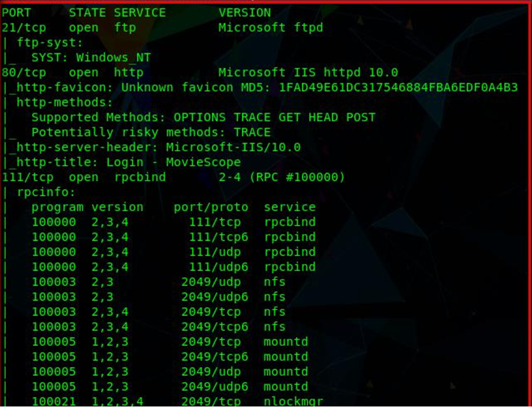The image size is (532, 407).
Task: Click the http-server-header Microsoft-IIS/10.0 line
Action: (x=159, y=147)
